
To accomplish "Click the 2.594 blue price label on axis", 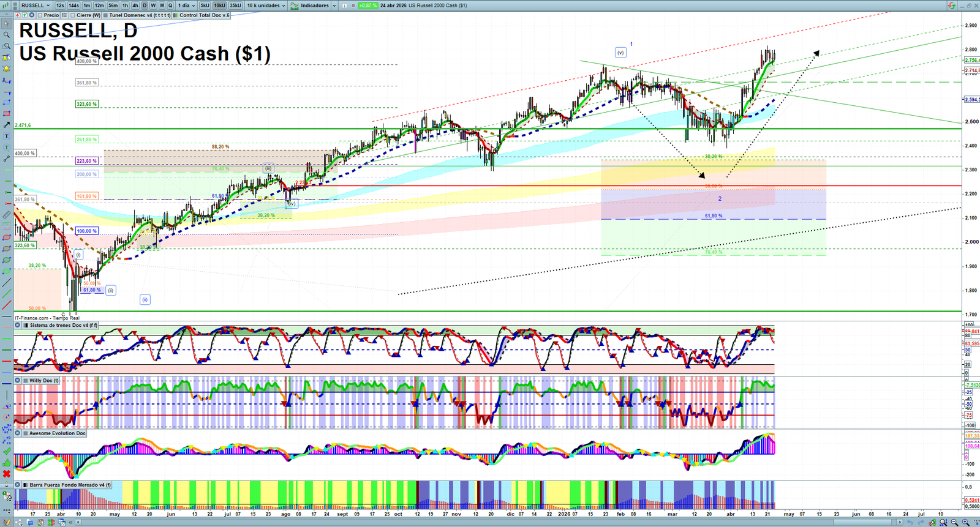I will point(972,99).
